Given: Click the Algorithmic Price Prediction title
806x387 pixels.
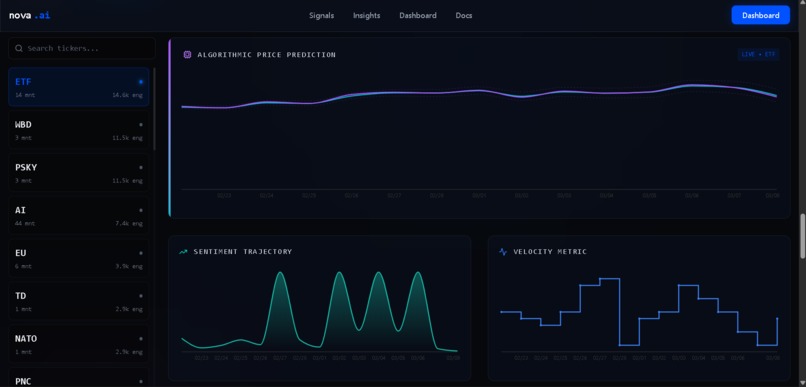Looking at the screenshot, I should pyautogui.click(x=266, y=54).
